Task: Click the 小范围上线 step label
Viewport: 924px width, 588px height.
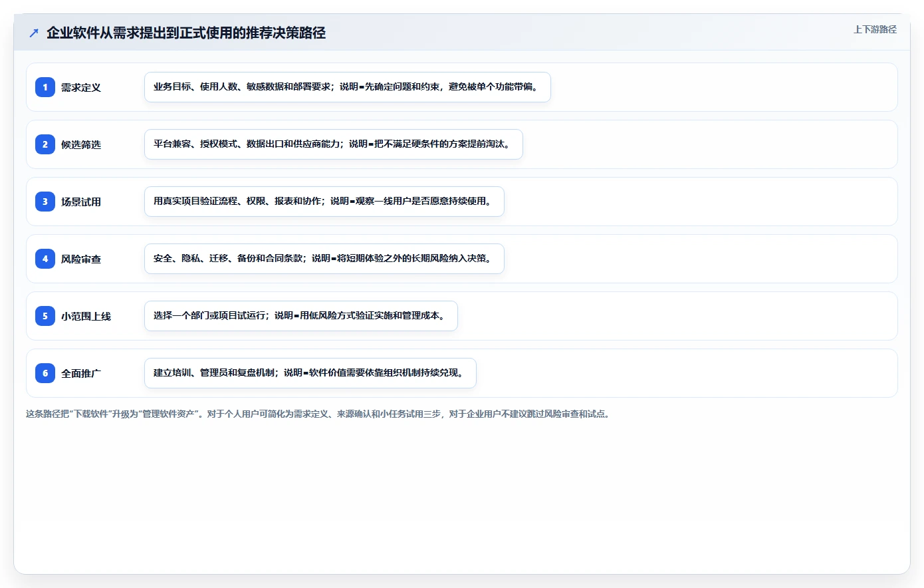Action: tap(86, 316)
